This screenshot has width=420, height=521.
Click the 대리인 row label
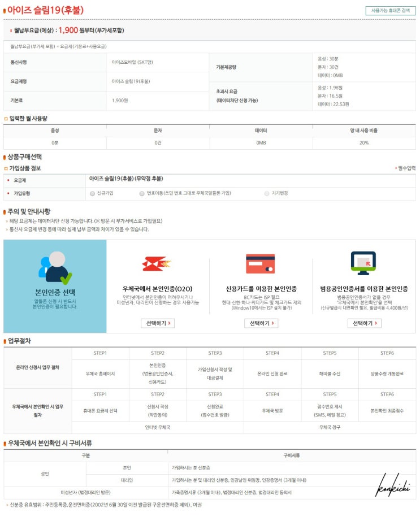(127, 480)
